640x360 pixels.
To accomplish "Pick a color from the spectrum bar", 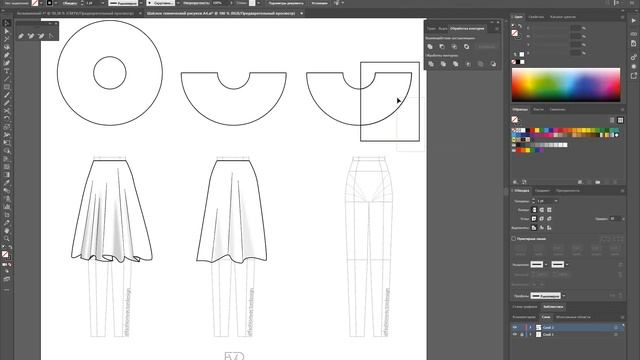I will [566, 85].
